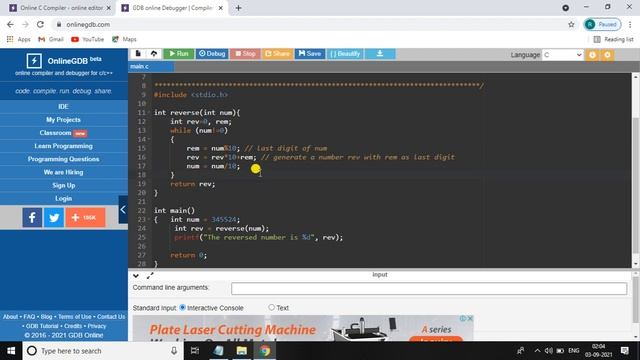Go back in browser

click(10, 24)
